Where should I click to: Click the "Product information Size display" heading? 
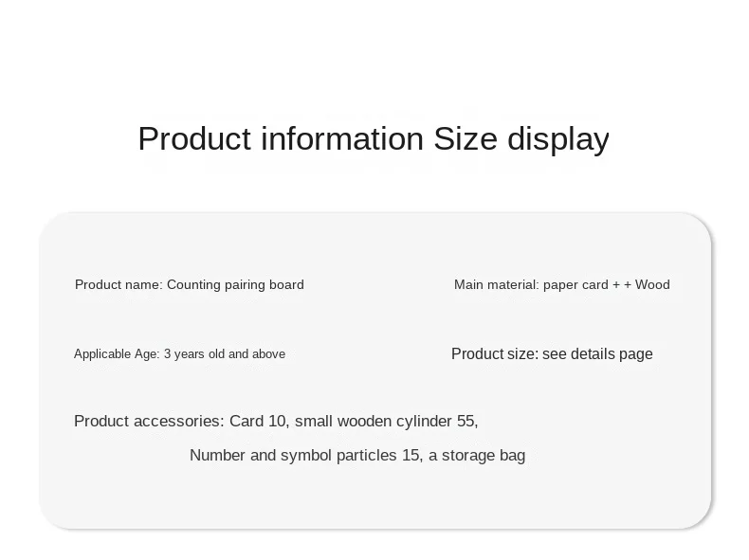tap(374, 138)
